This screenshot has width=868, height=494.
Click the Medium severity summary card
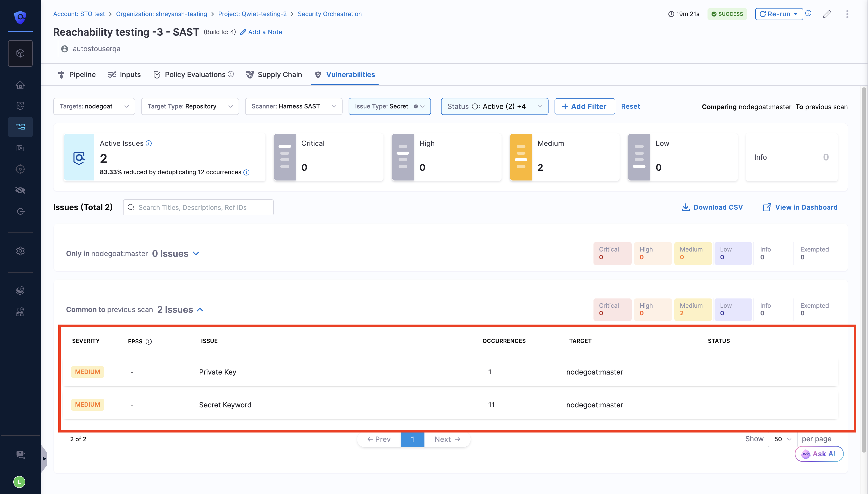[564, 157]
